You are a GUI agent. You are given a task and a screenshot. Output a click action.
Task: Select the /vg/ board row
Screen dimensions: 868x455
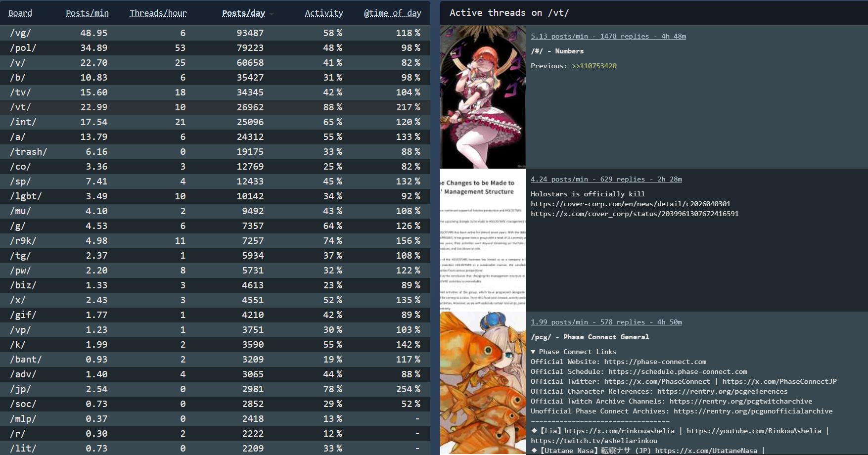(x=215, y=33)
